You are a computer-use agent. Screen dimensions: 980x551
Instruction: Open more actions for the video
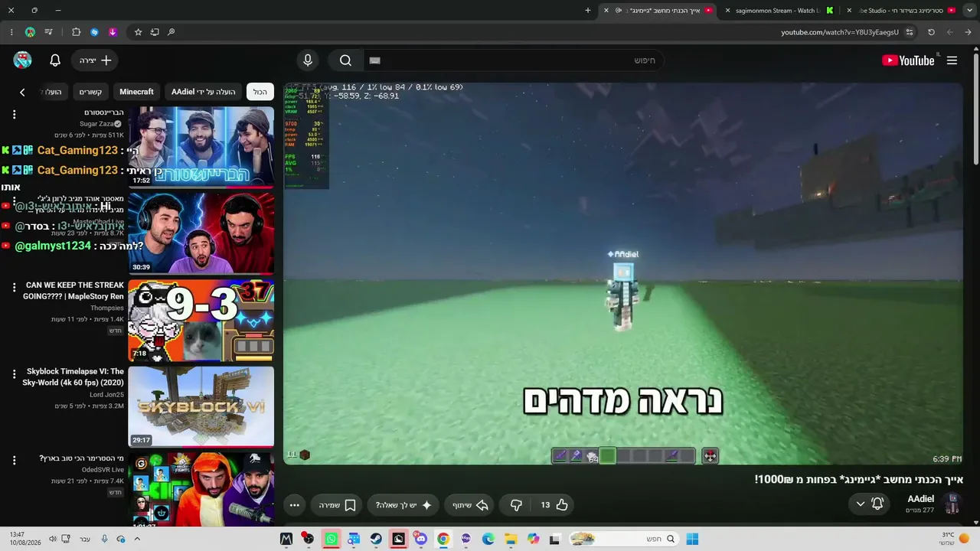(295, 505)
